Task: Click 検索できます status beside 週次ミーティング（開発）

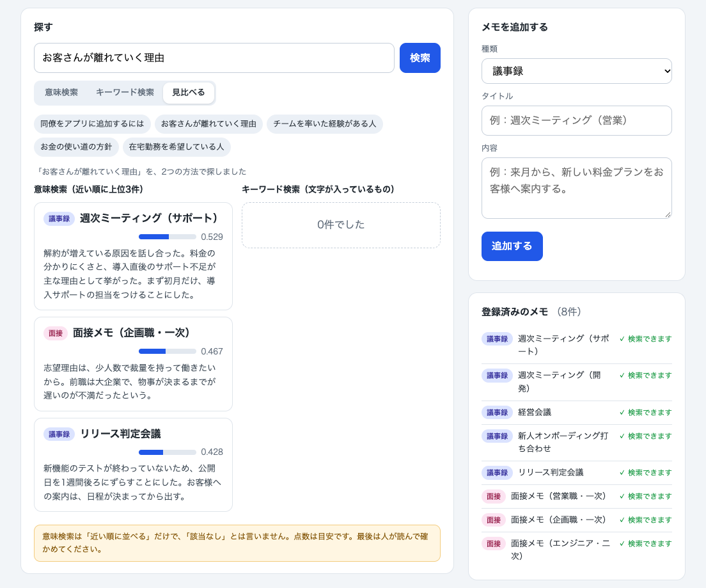Action: coord(646,376)
